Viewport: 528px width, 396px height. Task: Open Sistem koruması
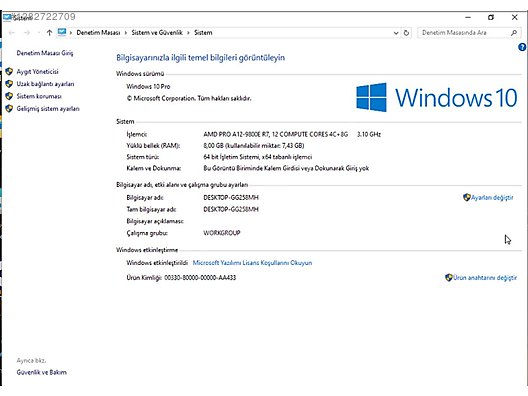(39, 96)
